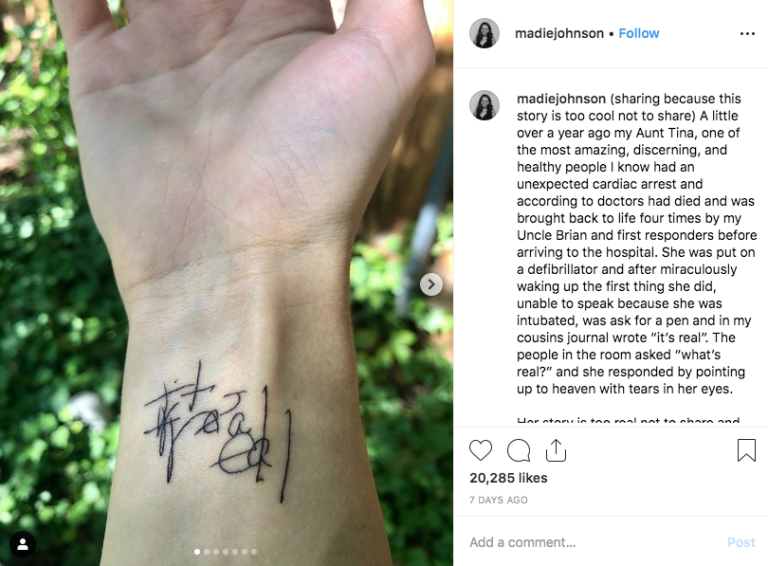Share the post using the share icon
This screenshot has width=768, height=566.
[556, 450]
